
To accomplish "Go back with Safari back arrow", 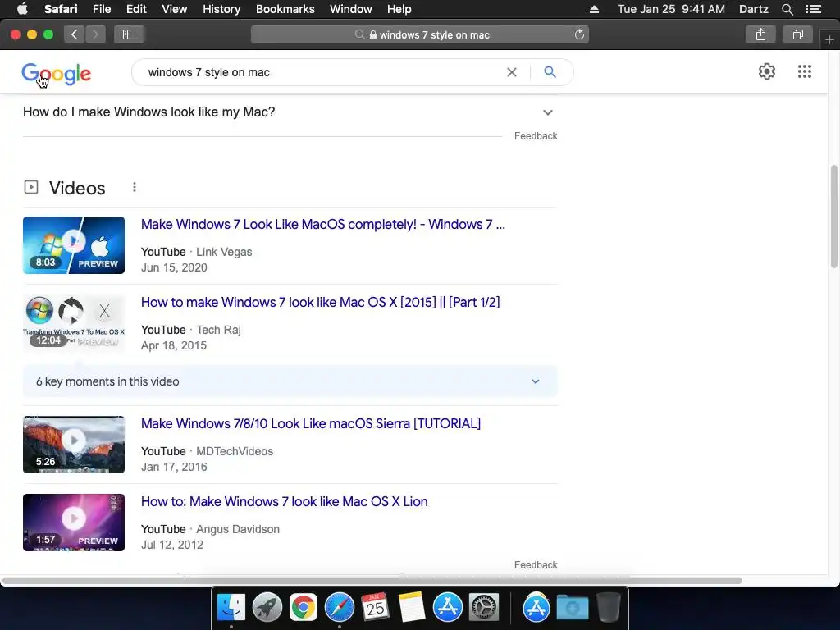I will [75, 34].
